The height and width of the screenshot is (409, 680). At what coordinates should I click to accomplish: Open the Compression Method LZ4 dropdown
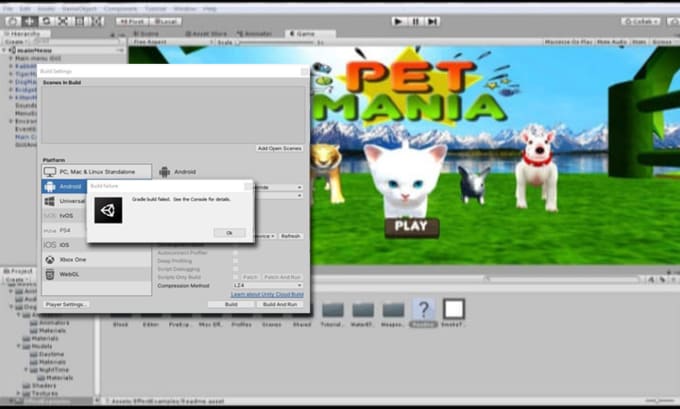pos(268,285)
